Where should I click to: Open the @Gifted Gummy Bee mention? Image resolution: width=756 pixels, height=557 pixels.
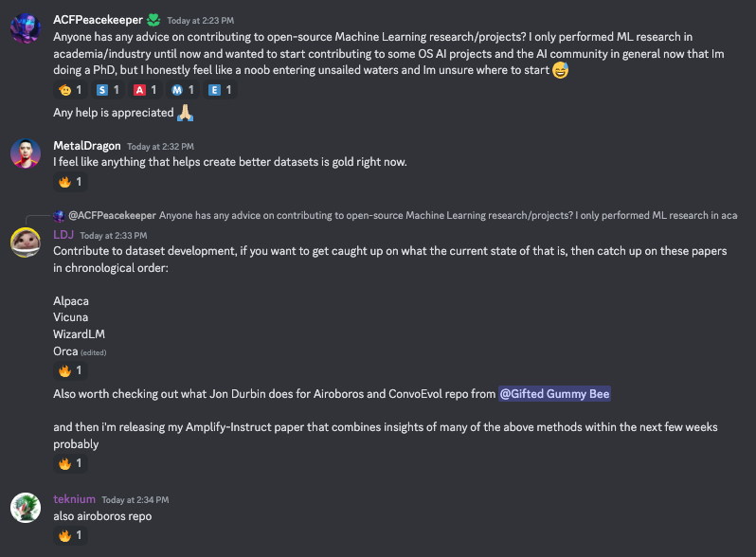pos(555,393)
